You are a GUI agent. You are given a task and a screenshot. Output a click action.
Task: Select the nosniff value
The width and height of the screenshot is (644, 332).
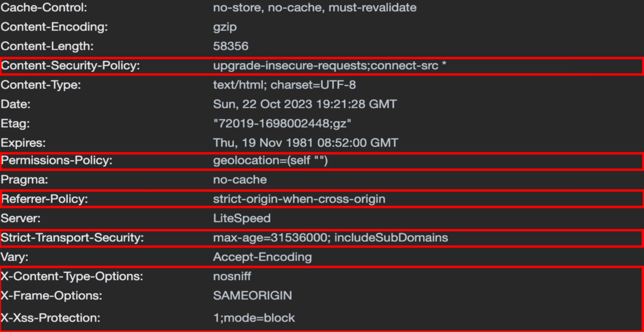pos(232,276)
